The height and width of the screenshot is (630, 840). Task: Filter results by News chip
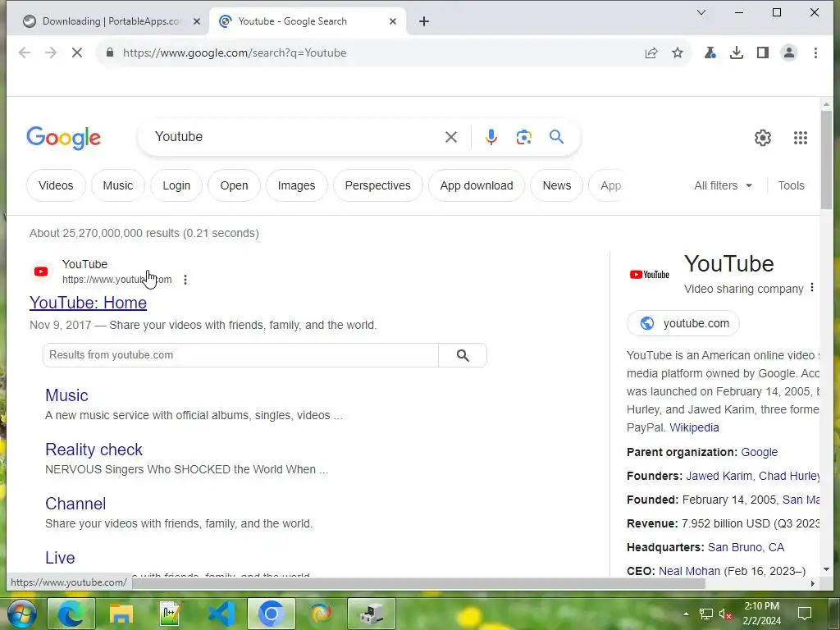pyautogui.click(x=557, y=185)
